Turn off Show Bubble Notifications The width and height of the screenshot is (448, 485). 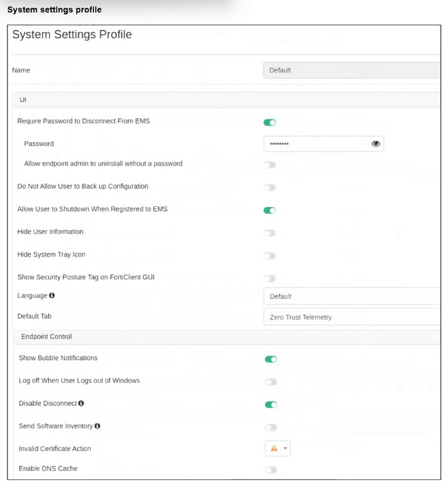271,359
